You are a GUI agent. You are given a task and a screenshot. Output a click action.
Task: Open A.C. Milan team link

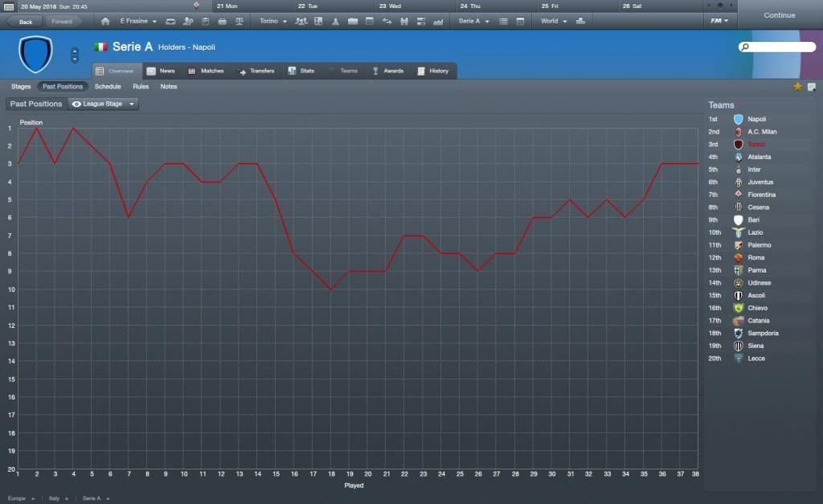pyautogui.click(x=762, y=132)
